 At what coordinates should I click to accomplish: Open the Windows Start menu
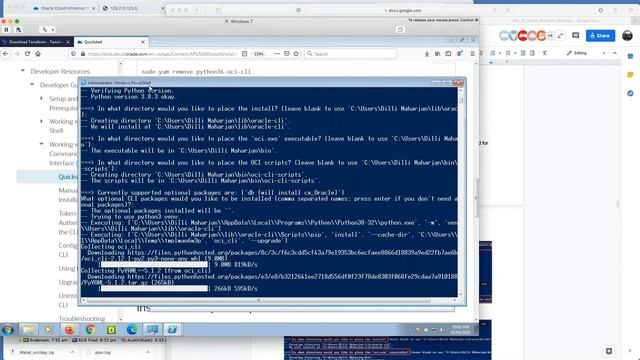(8, 330)
